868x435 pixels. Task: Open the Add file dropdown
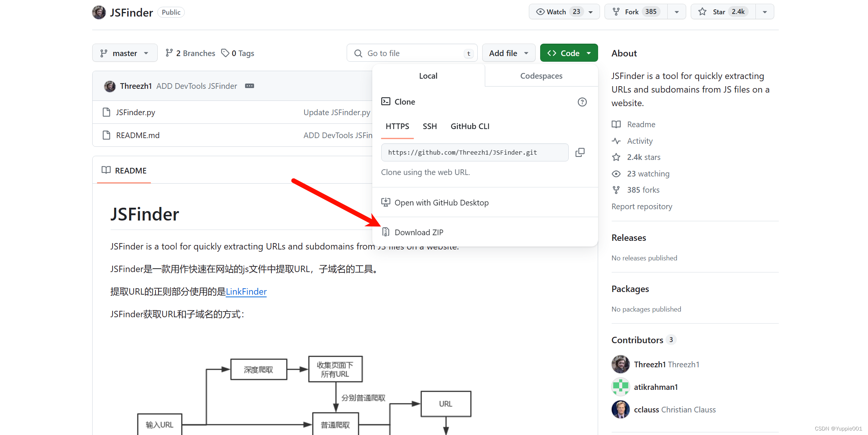tap(508, 53)
